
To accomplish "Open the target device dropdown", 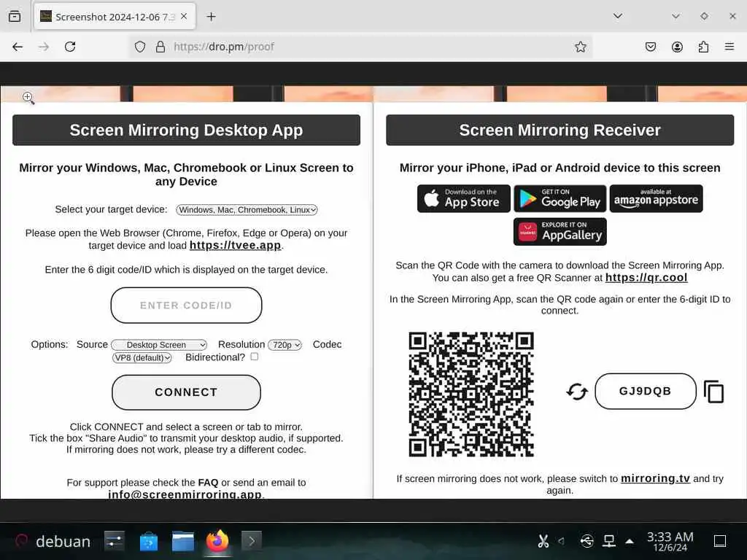I will pos(247,210).
